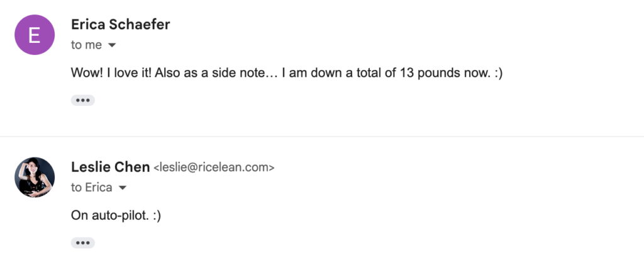The width and height of the screenshot is (644, 264).
Task: Expand recipient details next to 'to me'
Action: click(112, 45)
